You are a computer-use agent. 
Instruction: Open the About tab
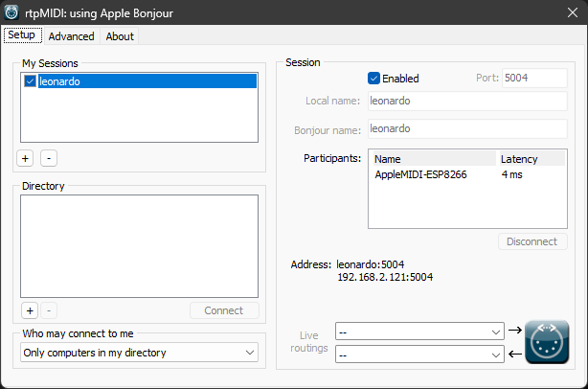[120, 36]
